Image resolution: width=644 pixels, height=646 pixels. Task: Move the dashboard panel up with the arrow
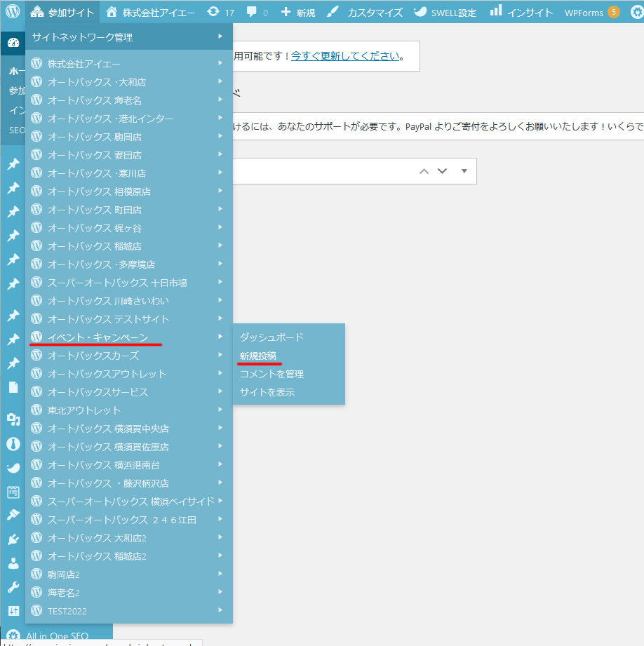point(424,171)
